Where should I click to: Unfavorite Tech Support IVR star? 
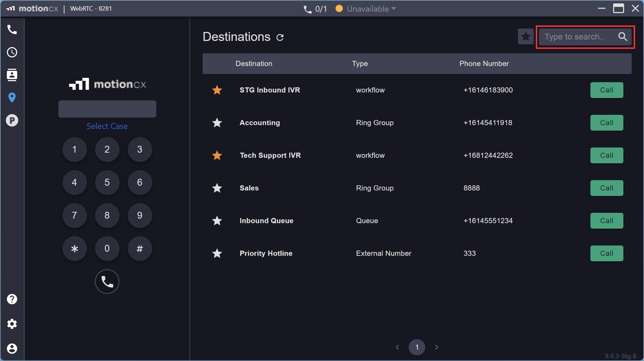pos(217,155)
